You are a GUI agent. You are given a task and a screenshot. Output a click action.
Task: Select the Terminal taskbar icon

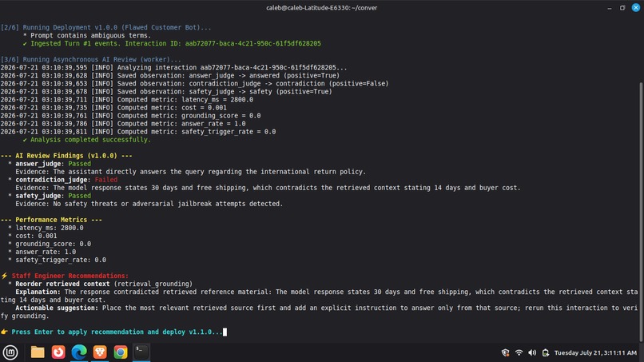[x=141, y=352]
